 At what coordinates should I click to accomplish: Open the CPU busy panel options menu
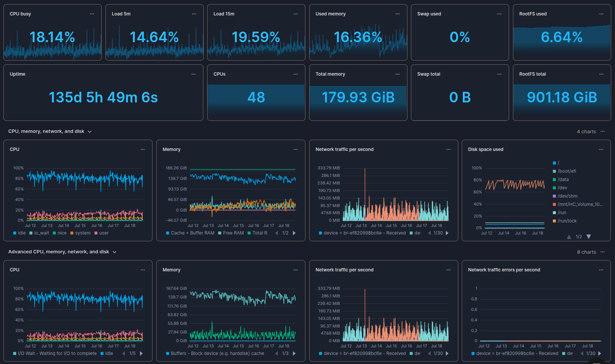pyautogui.click(x=92, y=14)
